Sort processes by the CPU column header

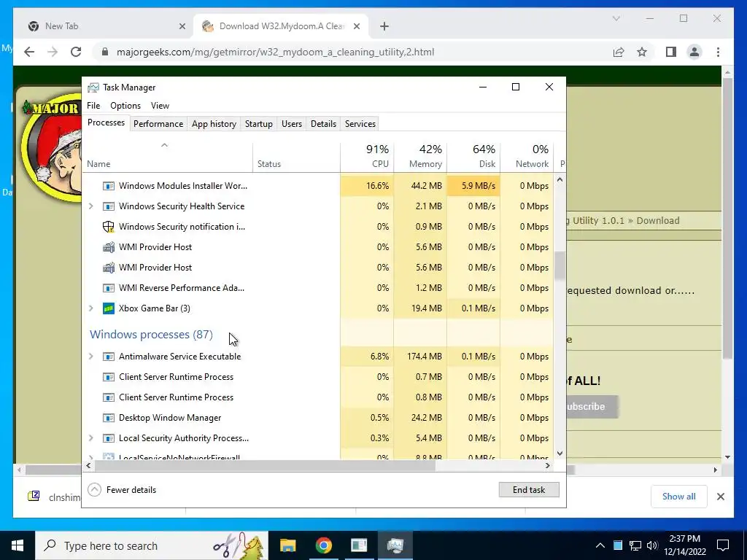point(367,156)
